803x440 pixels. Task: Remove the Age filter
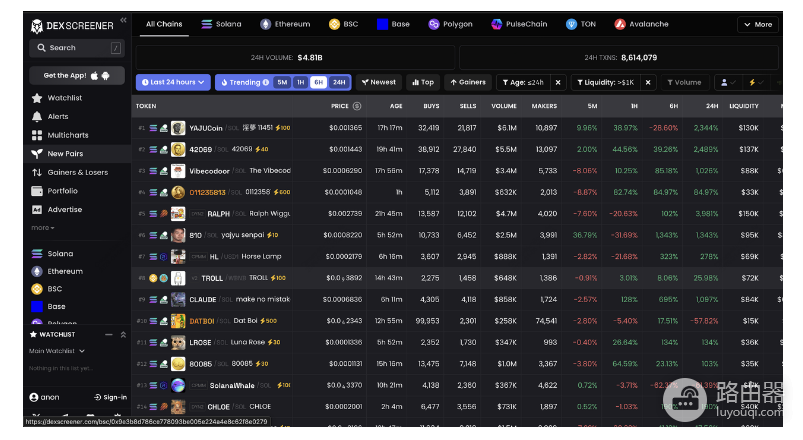pyautogui.click(x=558, y=82)
